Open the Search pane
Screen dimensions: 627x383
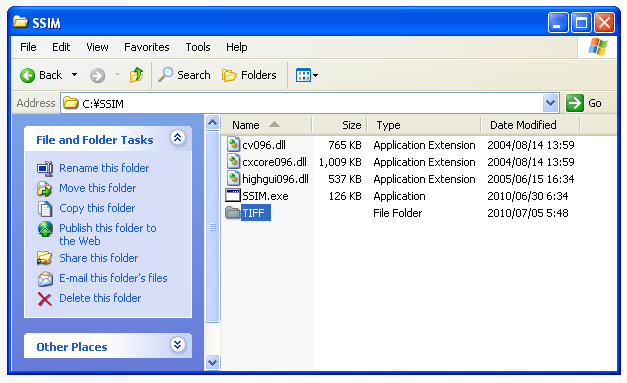(x=184, y=75)
